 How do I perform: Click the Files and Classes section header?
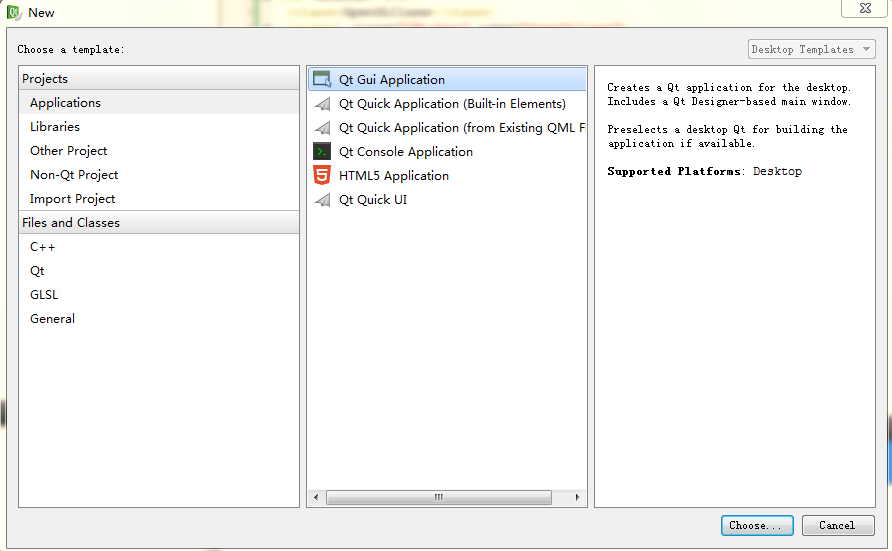tap(159, 222)
